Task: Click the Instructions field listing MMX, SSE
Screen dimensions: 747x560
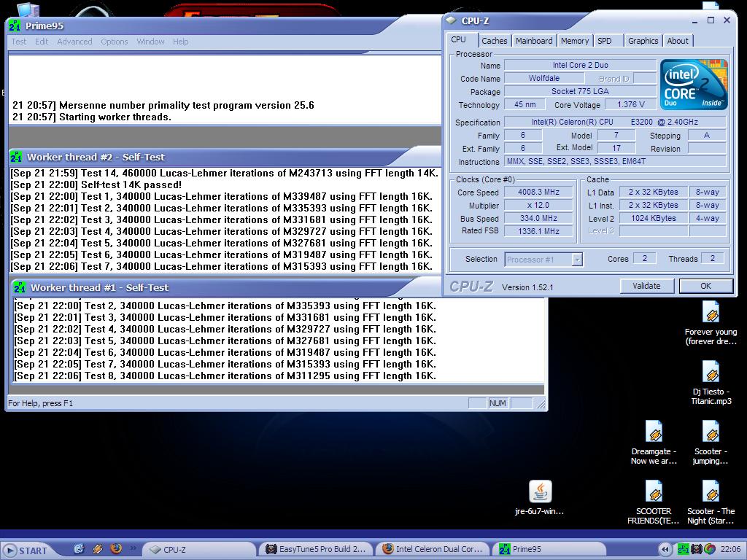Action: [x=614, y=161]
